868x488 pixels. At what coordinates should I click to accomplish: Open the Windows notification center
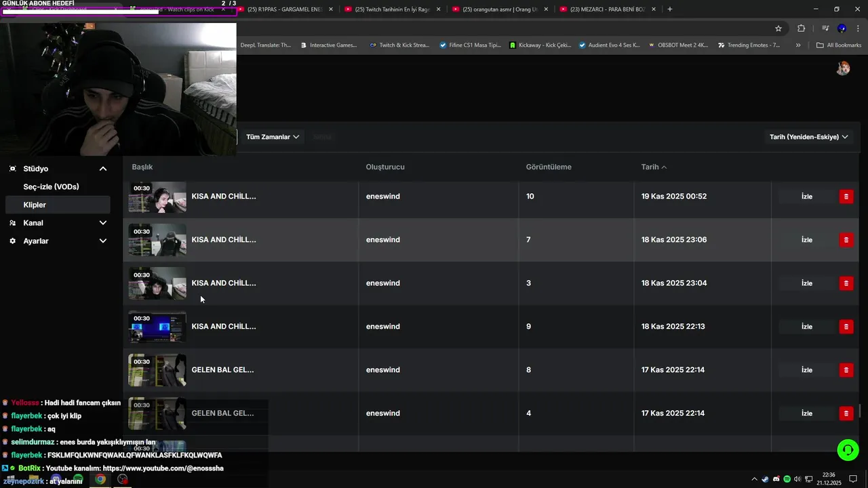pyautogui.click(x=854, y=479)
